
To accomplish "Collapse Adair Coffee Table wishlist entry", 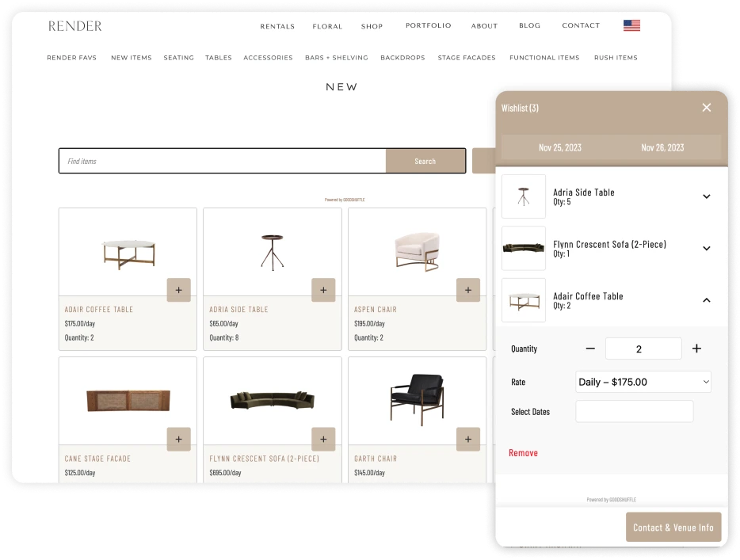I will (x=707, y=300).
